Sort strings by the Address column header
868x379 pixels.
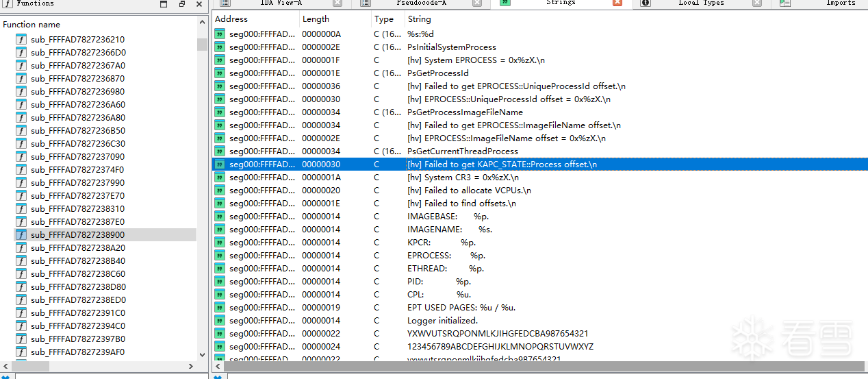click(231, 19)
